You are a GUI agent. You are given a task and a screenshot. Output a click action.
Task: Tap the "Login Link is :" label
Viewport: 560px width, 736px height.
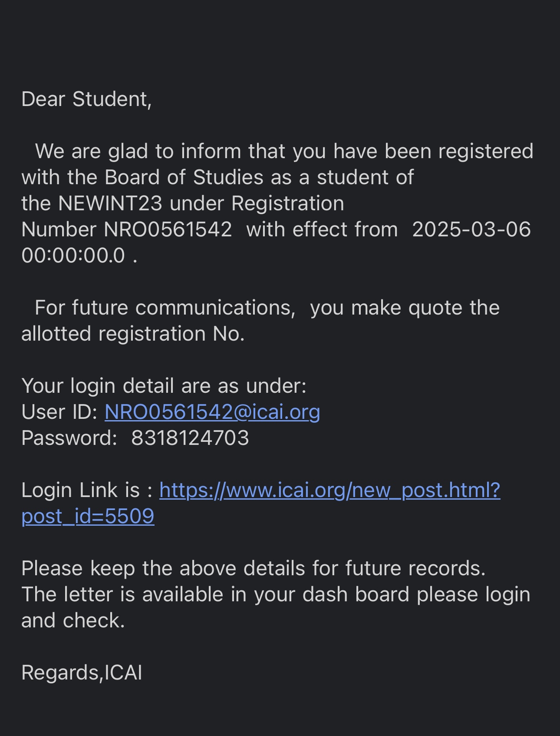87,490
